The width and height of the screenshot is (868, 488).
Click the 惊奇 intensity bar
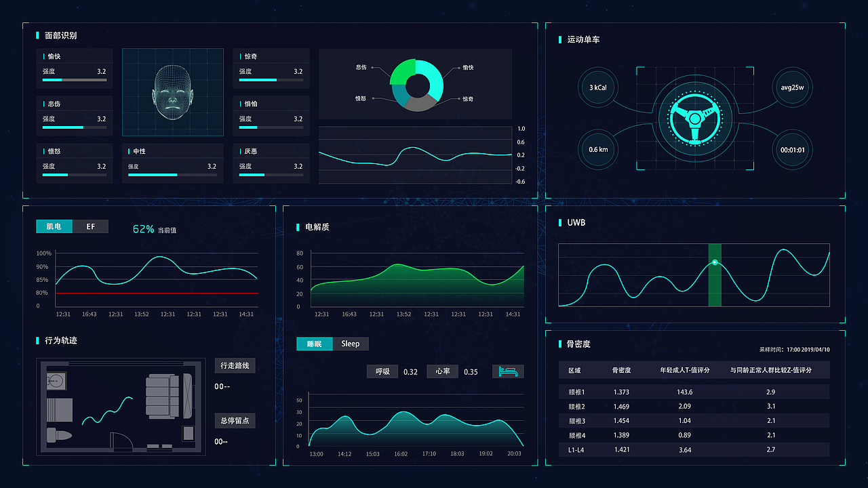click(x=271, y=80)
